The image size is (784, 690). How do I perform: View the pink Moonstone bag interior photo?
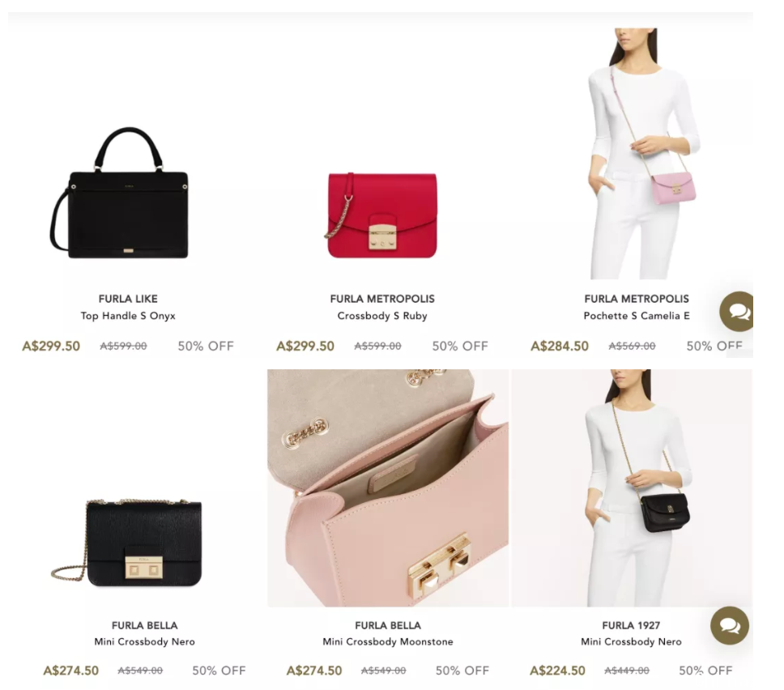tap(387, 488)
